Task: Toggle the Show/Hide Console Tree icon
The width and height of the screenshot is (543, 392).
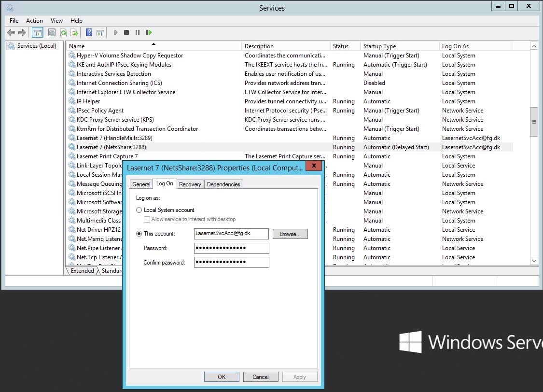Action: (37, 33)
